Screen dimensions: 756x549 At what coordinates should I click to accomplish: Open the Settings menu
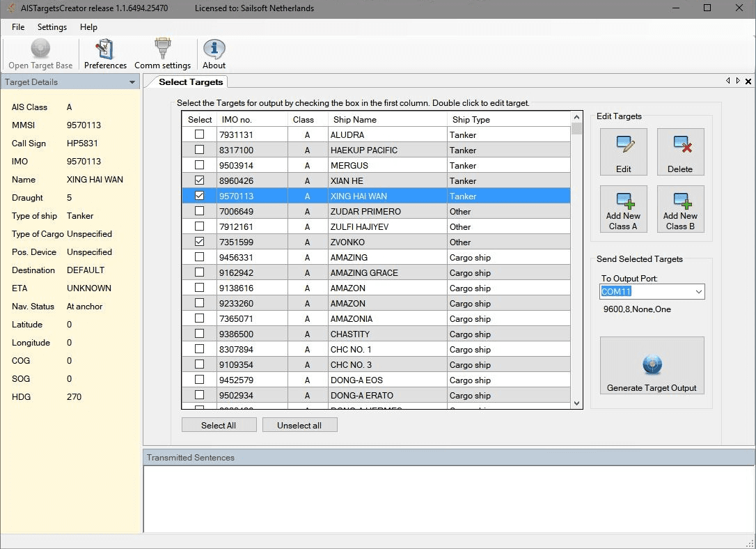52,27
